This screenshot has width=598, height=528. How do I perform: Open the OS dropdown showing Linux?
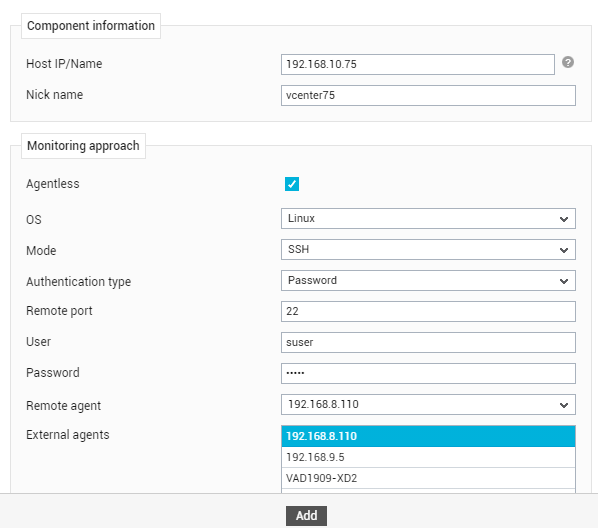click(x=428, y=219)
